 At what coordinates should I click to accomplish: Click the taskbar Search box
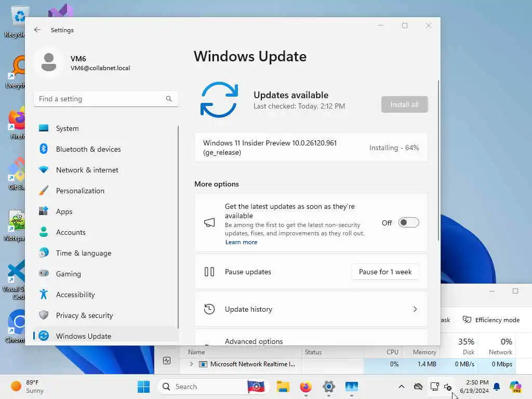(x=213, y=387)
